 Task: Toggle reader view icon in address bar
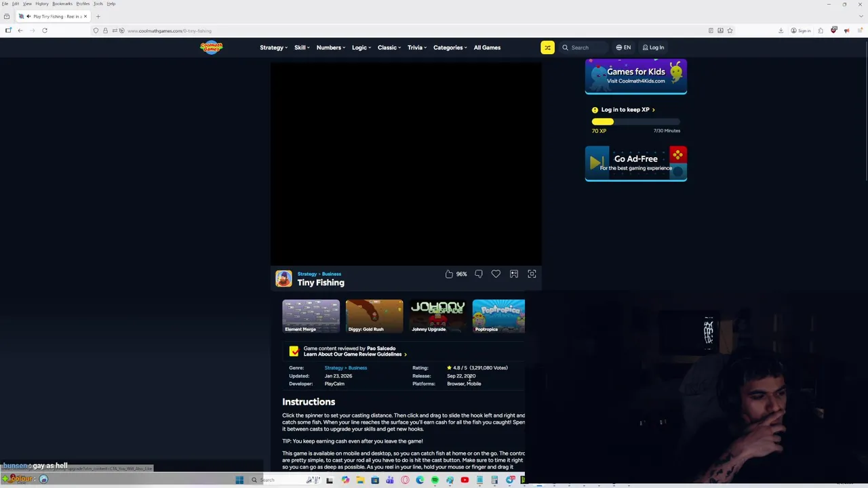(711, 30)
